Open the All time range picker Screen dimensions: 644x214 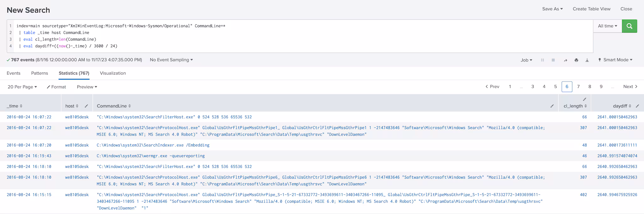point(607,26)
